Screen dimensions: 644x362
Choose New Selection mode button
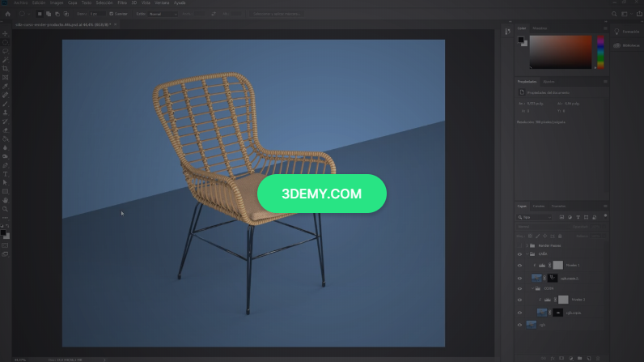[x=40, y=14]
